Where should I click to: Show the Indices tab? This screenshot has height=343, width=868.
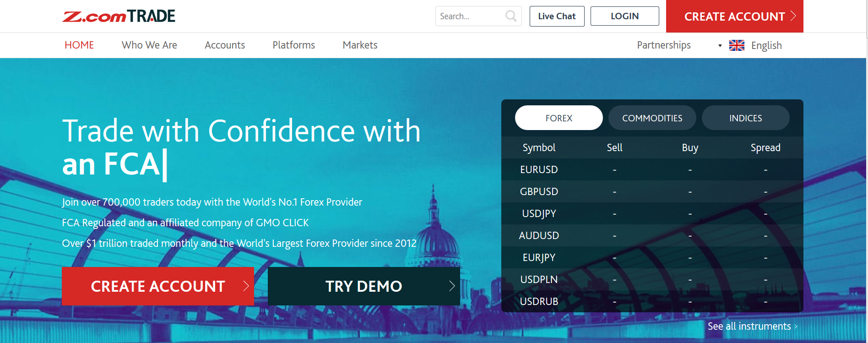(x=745, y=118)
